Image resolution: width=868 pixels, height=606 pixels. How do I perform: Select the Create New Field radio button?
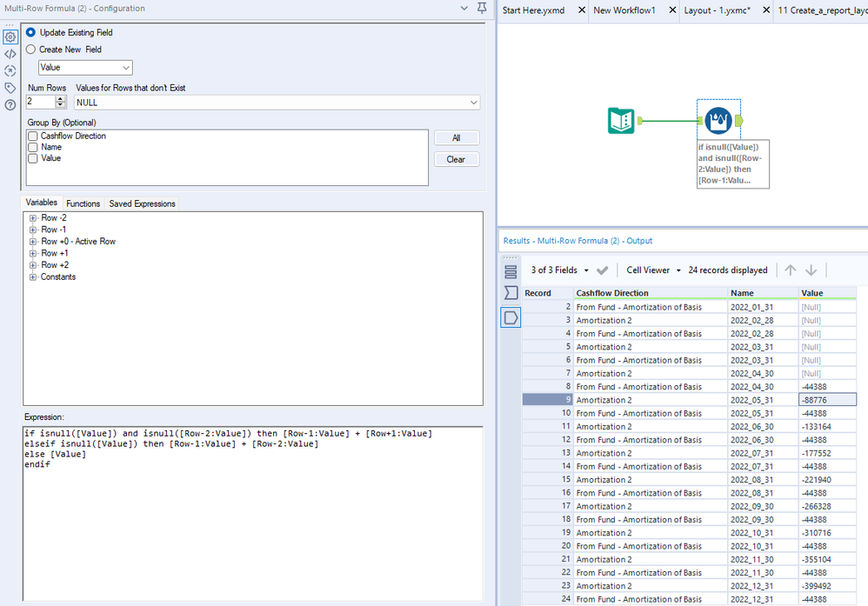pyautogui.click(x=31, y=50)
